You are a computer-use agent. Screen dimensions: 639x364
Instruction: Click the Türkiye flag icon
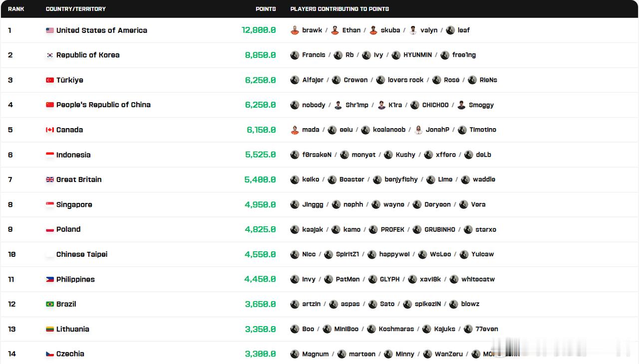(x=50, y=80)
